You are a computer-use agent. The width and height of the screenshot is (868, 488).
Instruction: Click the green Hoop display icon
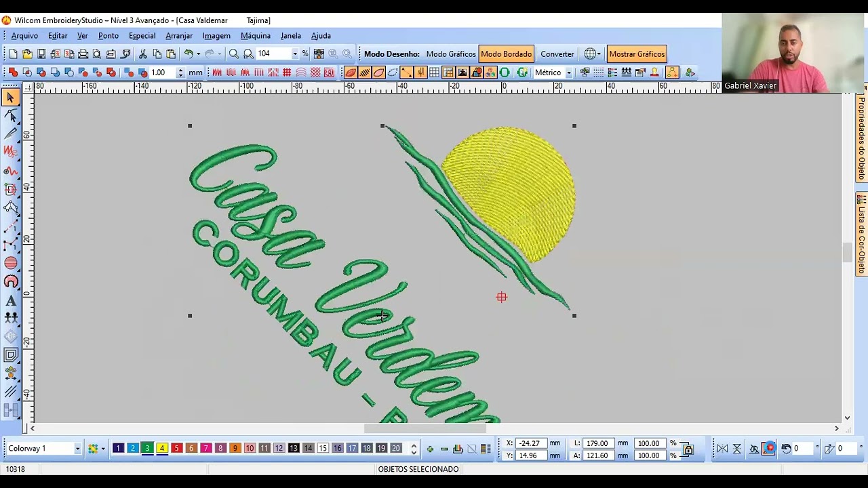pyautogui.click(x=505, y=73)
